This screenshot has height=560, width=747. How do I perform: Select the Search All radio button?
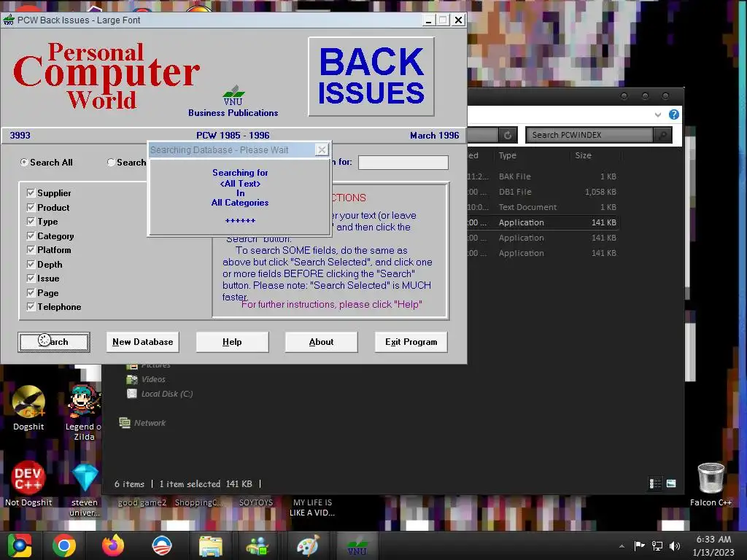pos(24,163)
